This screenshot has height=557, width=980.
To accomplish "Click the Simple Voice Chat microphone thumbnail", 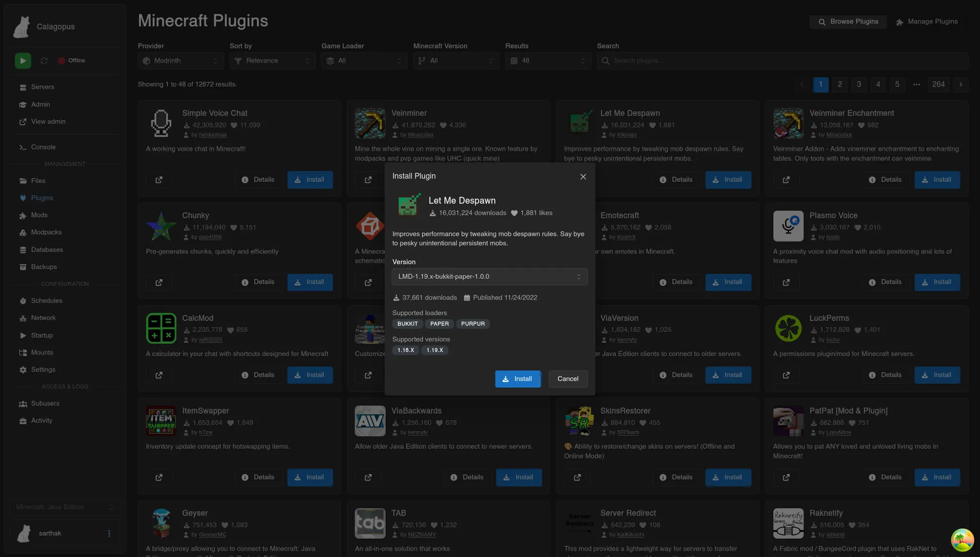I will pos(161,124).
